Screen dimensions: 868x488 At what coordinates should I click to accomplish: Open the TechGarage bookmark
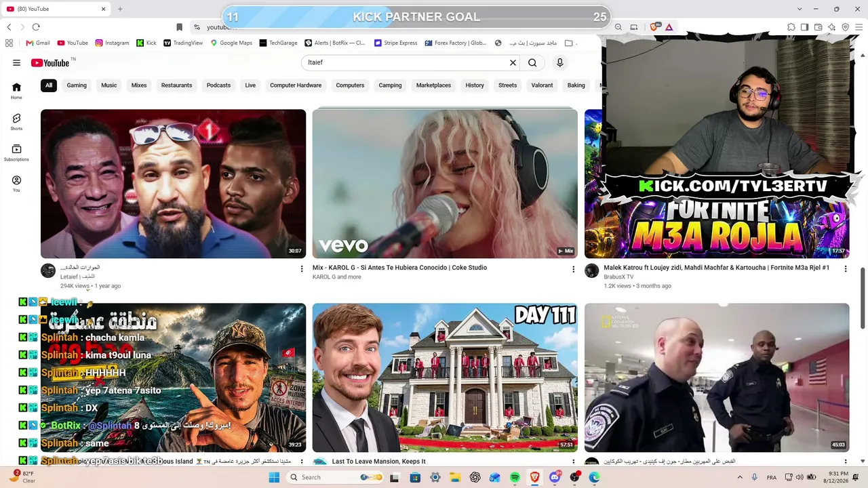278,43
